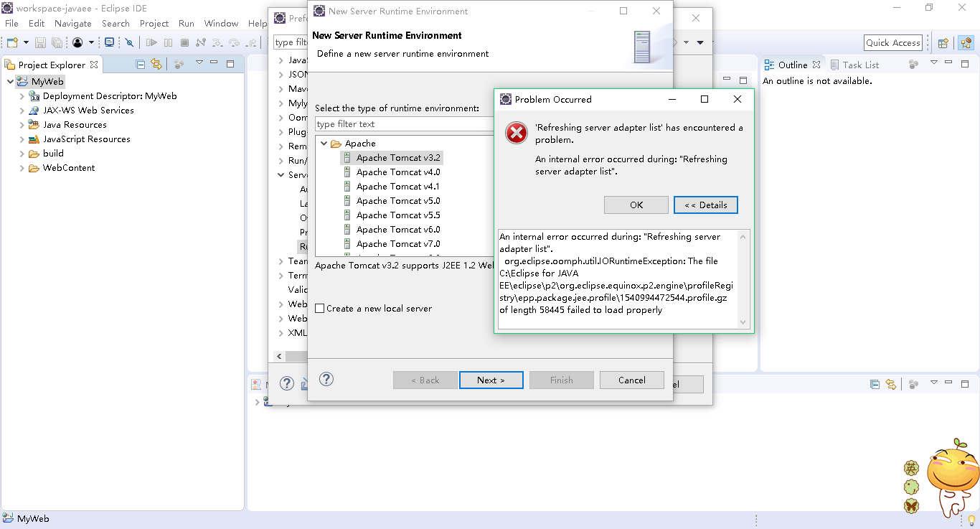Click the black user profile toolbar icon

pos(77,43)
